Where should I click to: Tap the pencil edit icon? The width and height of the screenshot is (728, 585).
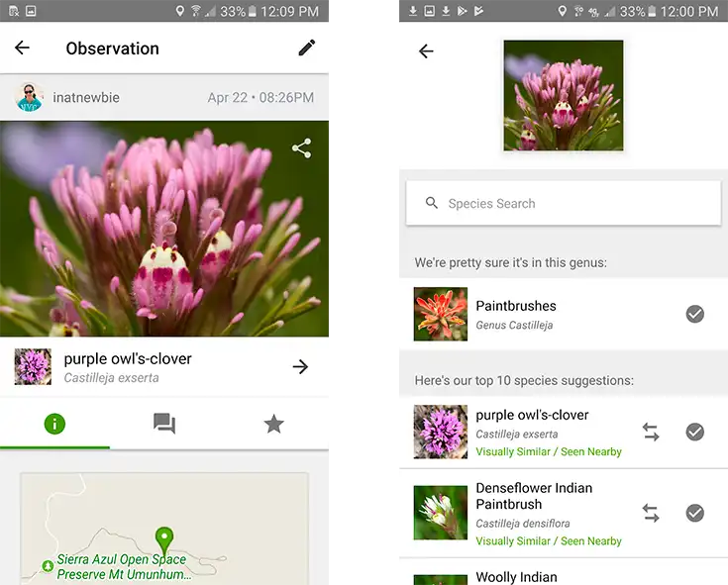[306, 48]
